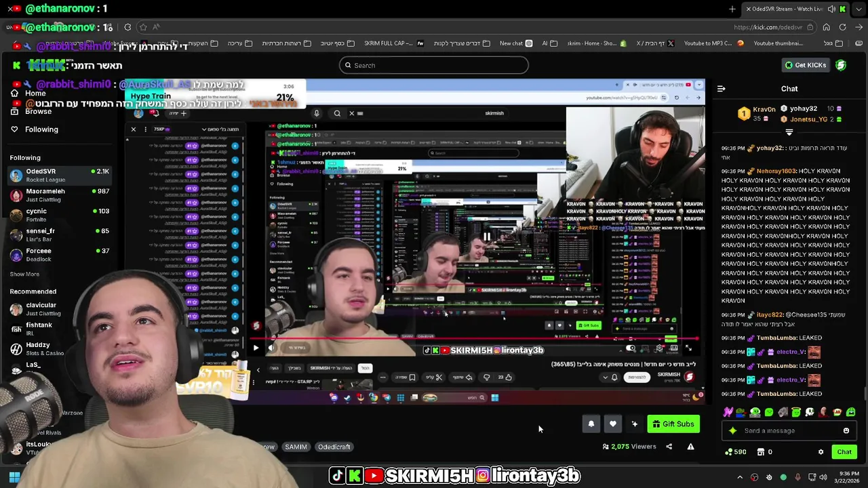Click the Get KICKs button
This screenshot has height=488, width=868.
tap(806, 65)
